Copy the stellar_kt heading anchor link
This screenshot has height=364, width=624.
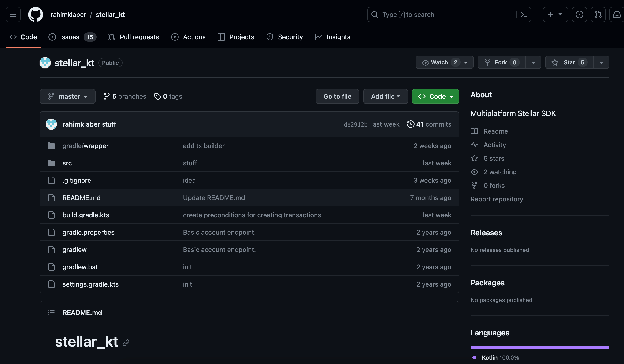point(126,342)
